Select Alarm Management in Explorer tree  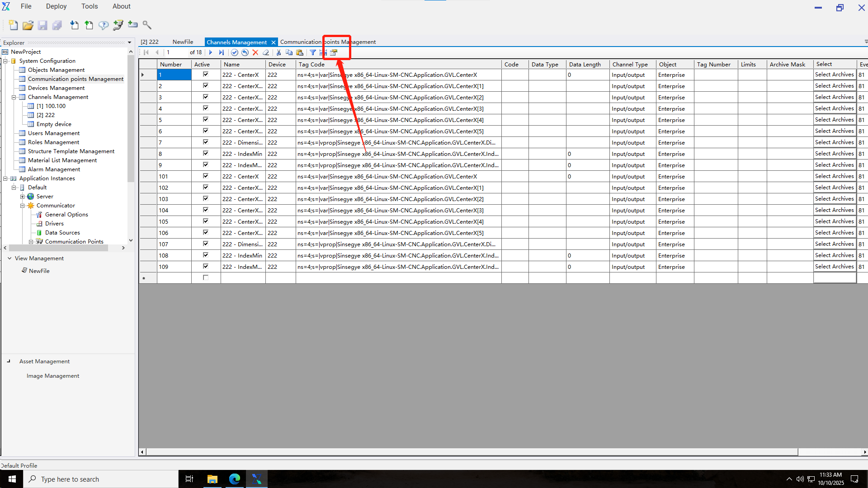coord(54,169)
